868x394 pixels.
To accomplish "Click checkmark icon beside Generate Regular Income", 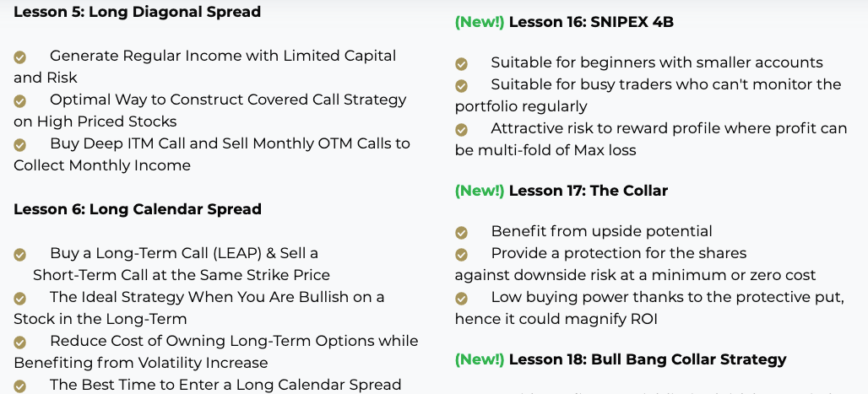I will (x=20, y=57).
